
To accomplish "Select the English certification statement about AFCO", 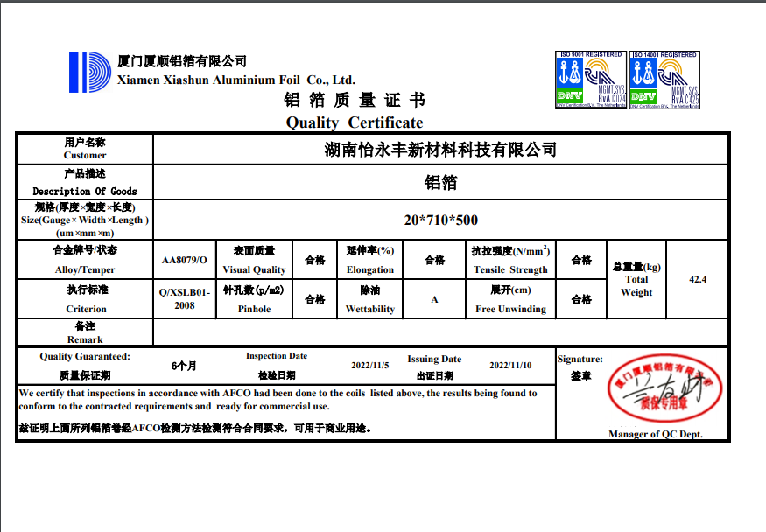I will tap(278, 400).
